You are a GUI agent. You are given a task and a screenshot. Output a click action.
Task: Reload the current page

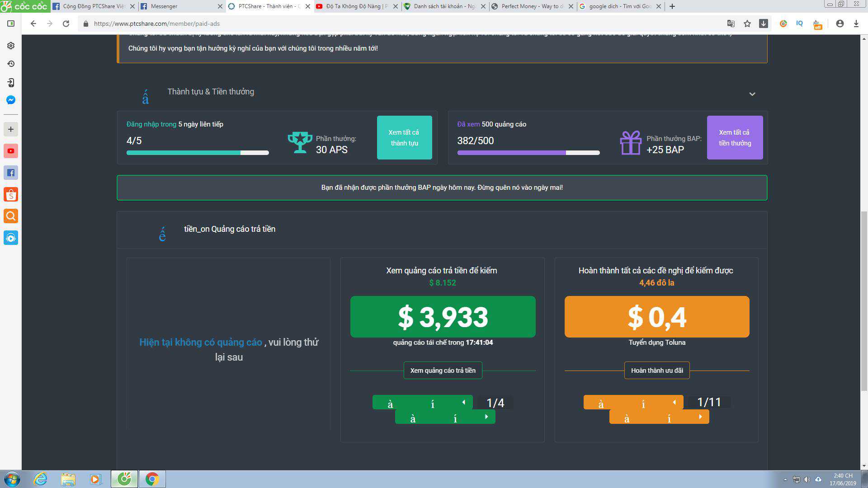point(66,23)
